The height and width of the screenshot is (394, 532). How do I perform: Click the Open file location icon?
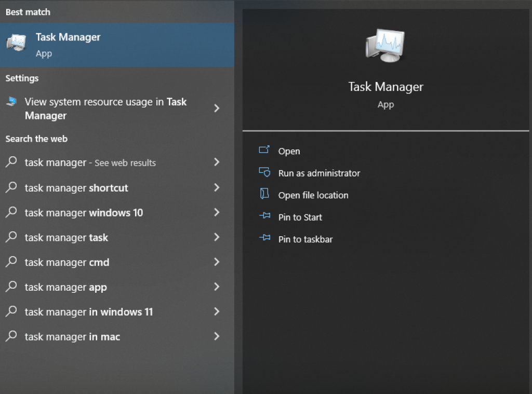[x=264, y=194]
